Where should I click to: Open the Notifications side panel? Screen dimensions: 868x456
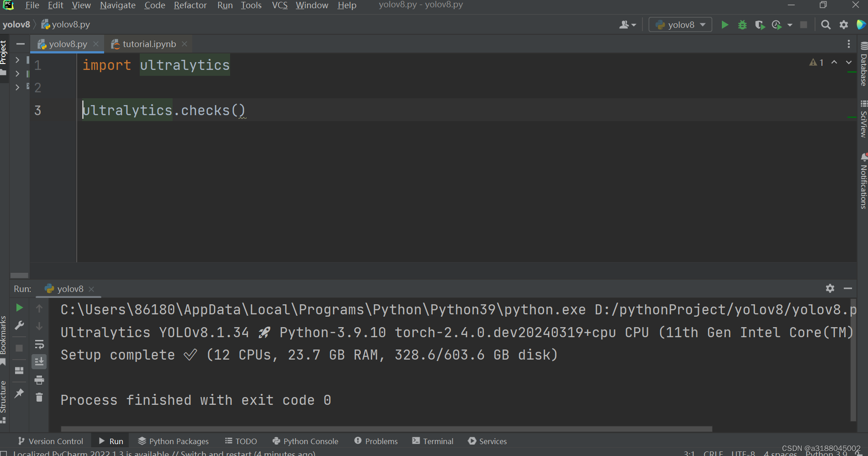coord(863,181)
